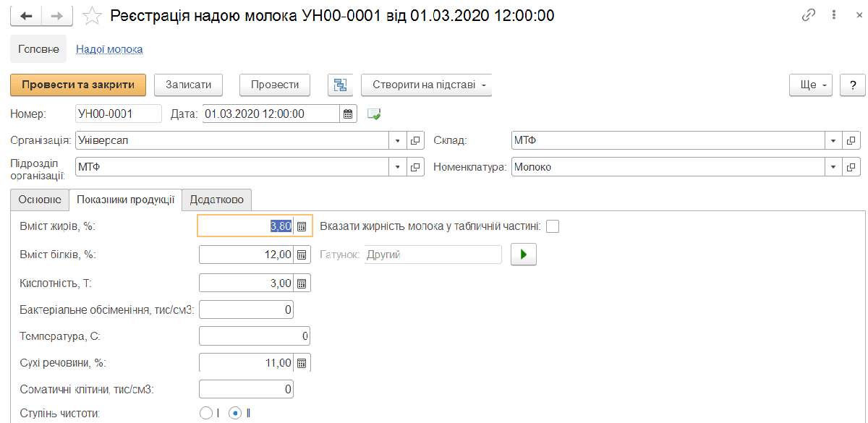This screenshot has width=868, height=423.
Task: Expand the Організація dropdown list
Action: point(399,140)
